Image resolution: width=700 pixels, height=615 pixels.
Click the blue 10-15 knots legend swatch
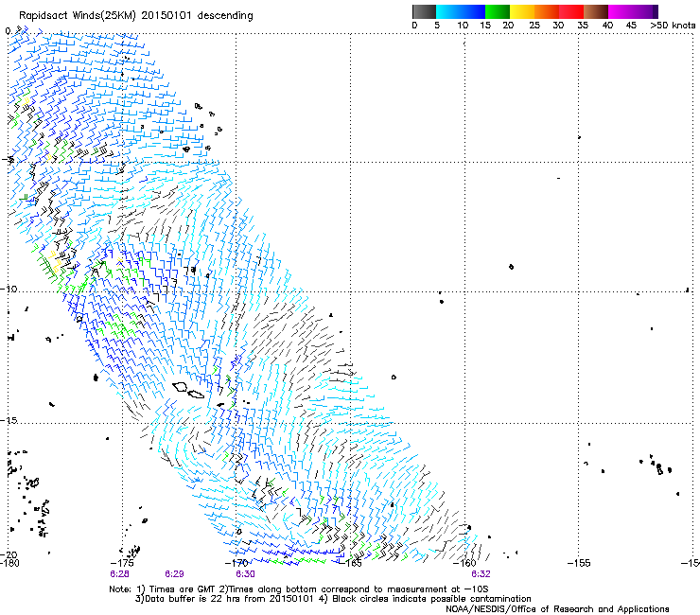[x=473, y=11]
